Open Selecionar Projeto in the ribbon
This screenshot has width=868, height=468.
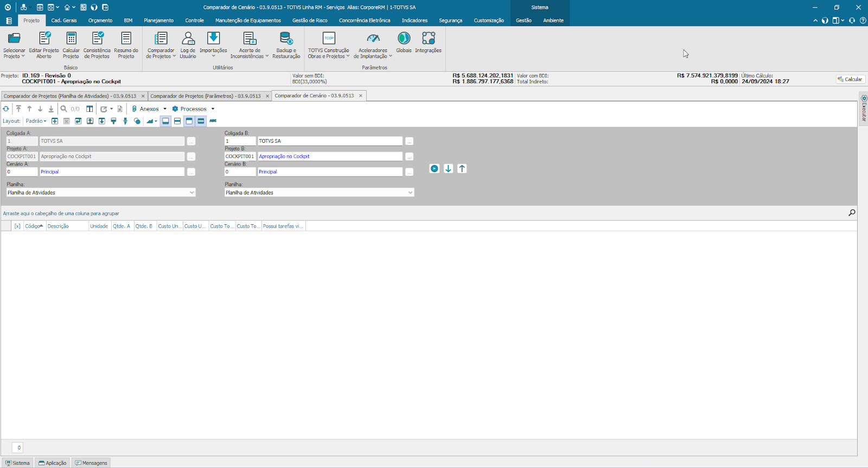(x=14, y=45)
